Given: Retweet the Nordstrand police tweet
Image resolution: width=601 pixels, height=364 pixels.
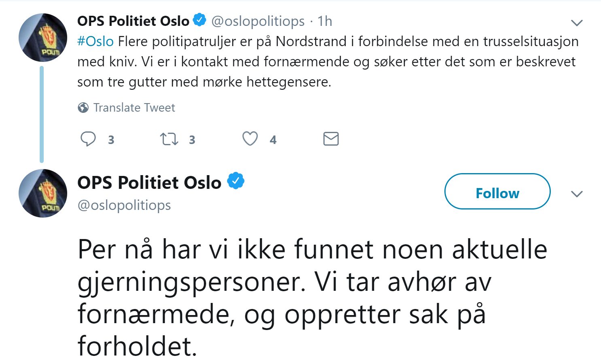Looking at the screenshot, I should (169, 139).
